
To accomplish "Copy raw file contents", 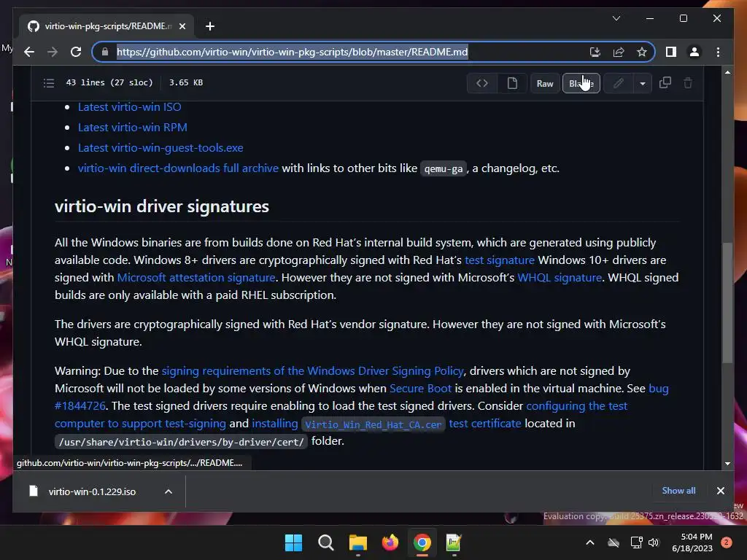I will pyautogui.click(x=665, y=83).
